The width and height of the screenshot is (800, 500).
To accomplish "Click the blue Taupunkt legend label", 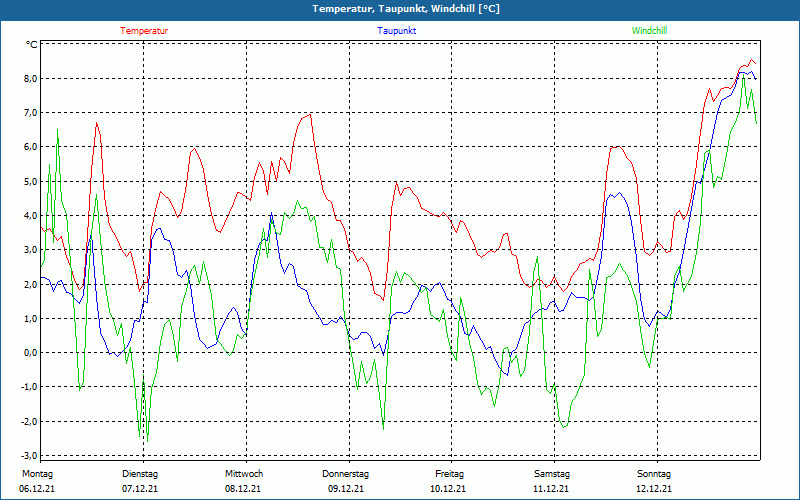I will 396,31.
